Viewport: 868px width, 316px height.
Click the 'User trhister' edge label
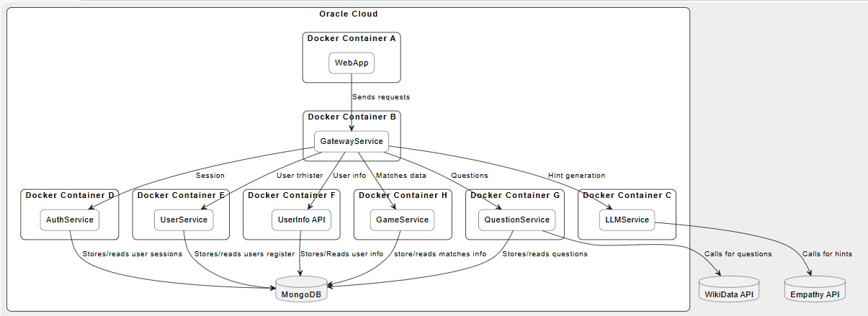click(x=300, y=175)
